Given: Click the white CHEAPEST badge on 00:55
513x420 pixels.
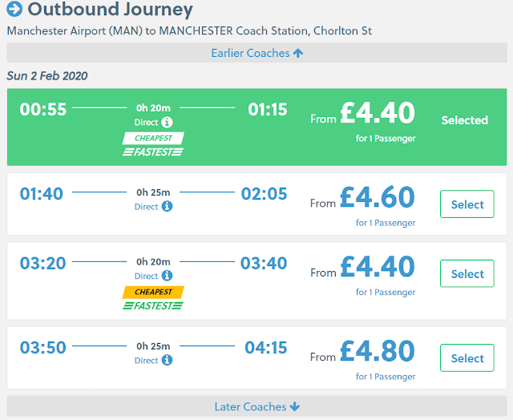Looking at the screenshot, I should pos(153,138).
